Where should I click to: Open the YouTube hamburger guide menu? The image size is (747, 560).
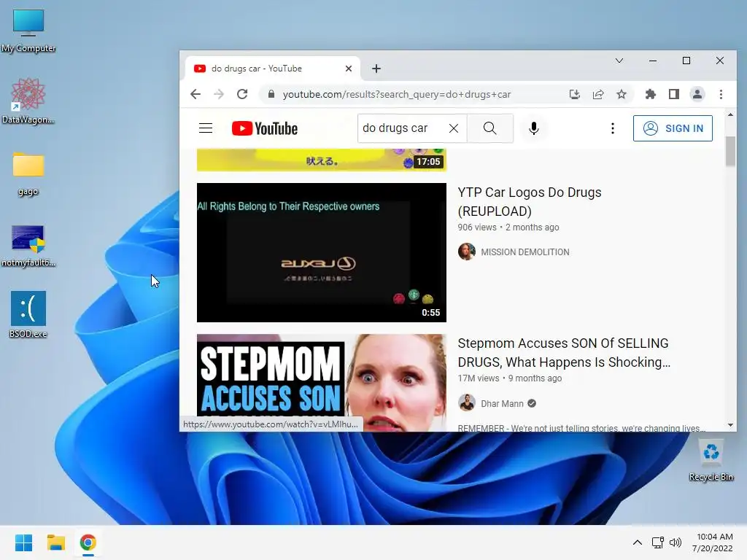(x=205, y=128)
